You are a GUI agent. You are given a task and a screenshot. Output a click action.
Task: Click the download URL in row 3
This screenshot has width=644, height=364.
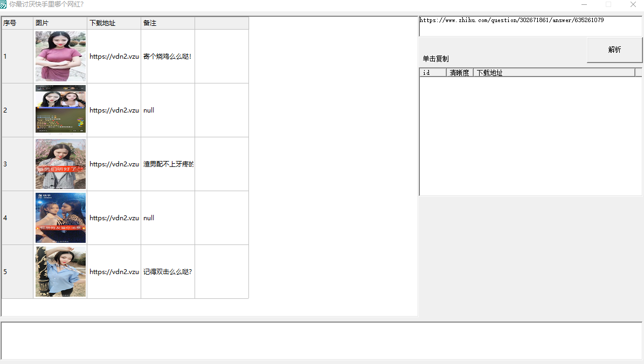pyautogui.click(x=114, y=164)
